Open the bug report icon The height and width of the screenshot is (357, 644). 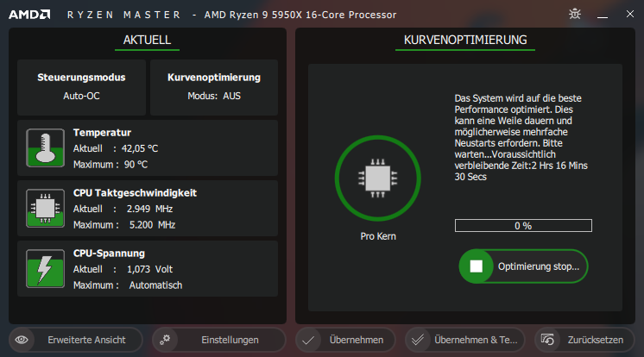coord(575,14)
